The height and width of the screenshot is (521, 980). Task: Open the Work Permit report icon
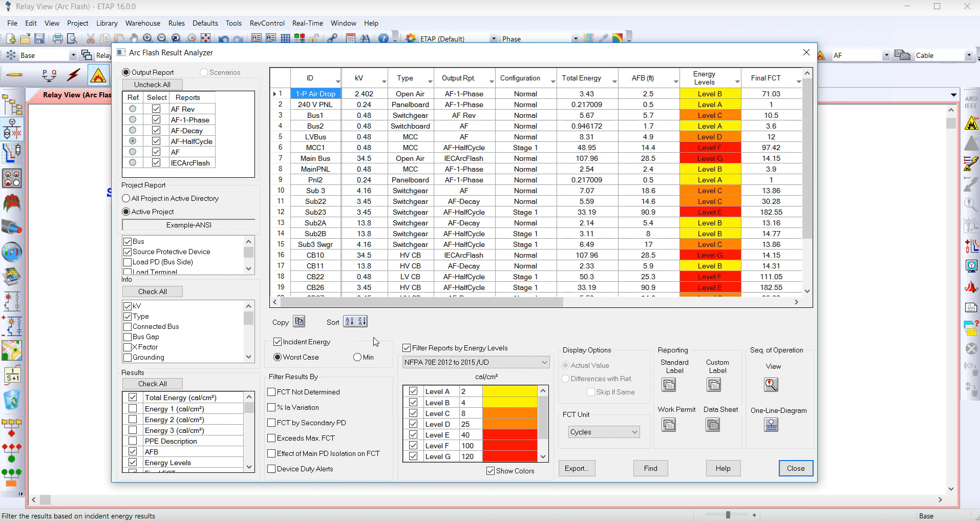(669, 425)
